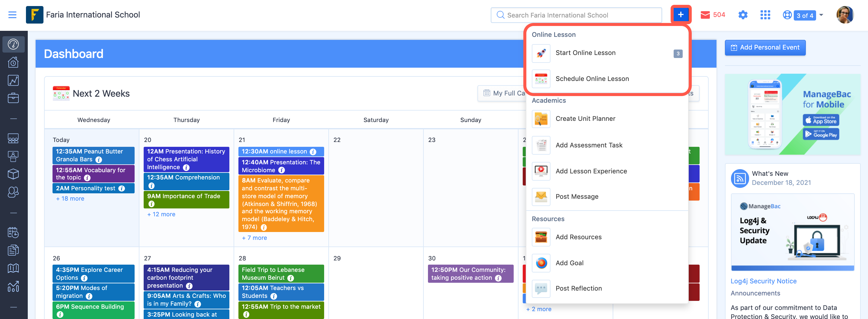Open the Log4j & Security Update thumbnail
Image resolution: width=868 pixels, height=319 pixels.
point(793,232)
